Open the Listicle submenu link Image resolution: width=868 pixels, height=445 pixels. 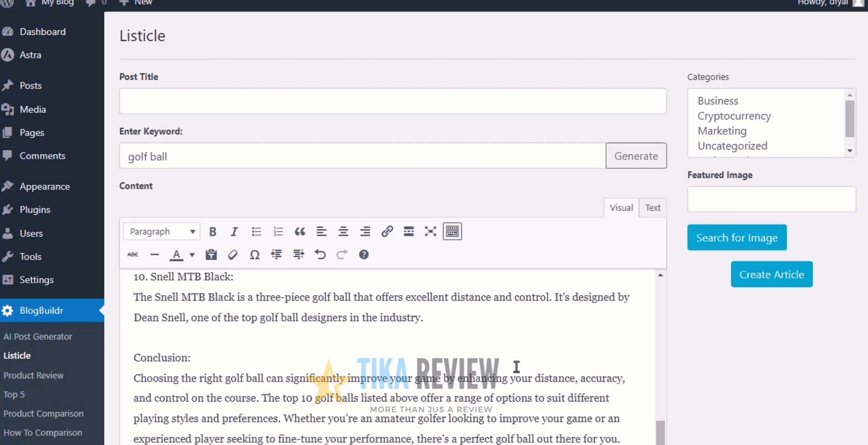(17, 355)
